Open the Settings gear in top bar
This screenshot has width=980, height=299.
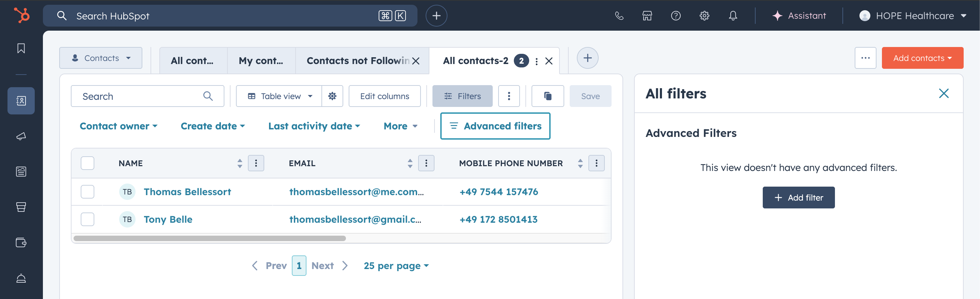(704, 16)
